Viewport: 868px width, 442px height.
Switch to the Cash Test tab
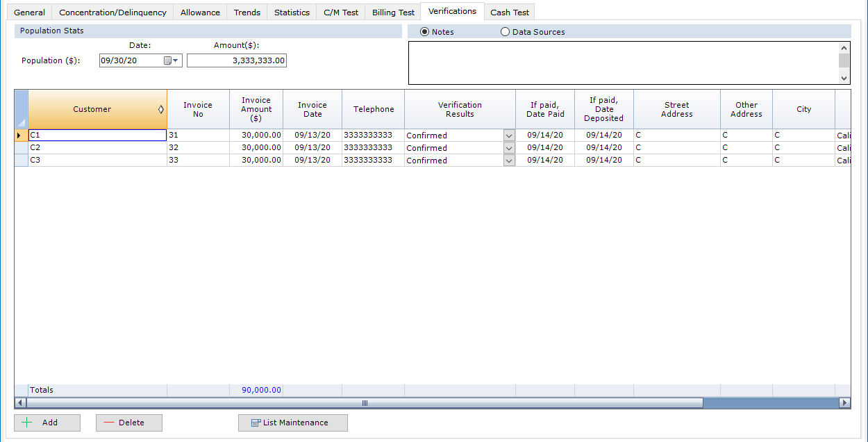point(510,13)
